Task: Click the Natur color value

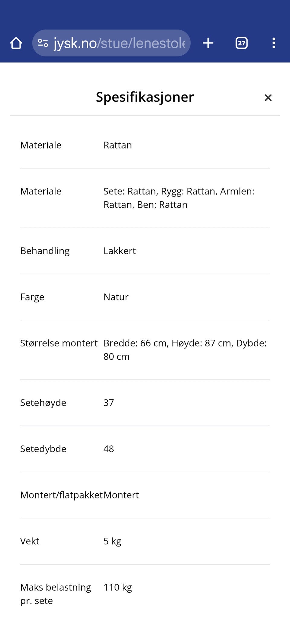Action: 116,297
